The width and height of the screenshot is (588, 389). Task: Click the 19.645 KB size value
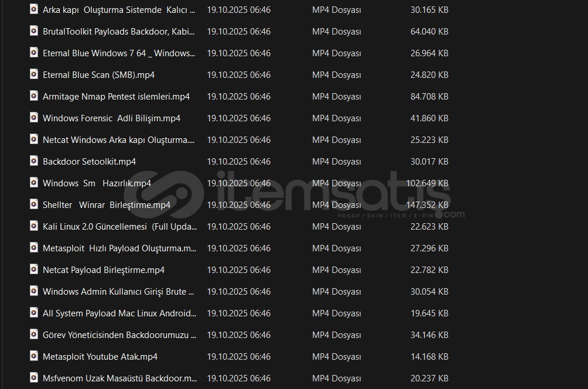[x=429, y=313]
